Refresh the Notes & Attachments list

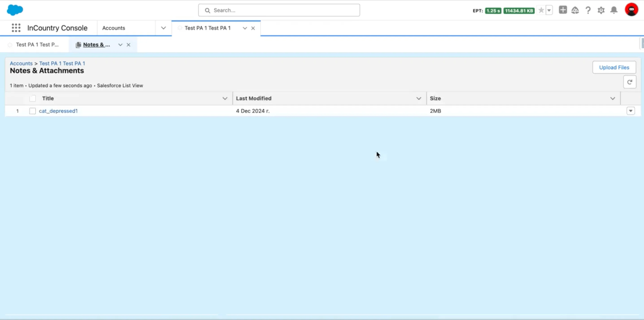point(629,82)
